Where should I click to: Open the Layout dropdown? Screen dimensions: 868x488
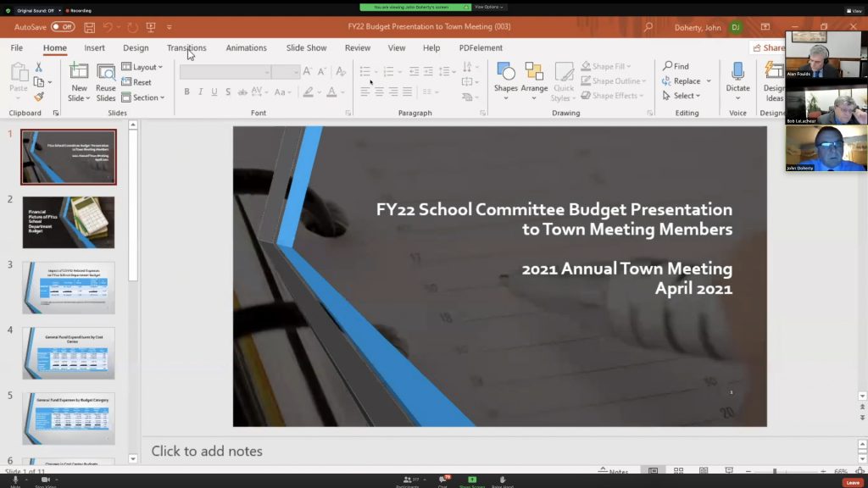tap(142, 67)
